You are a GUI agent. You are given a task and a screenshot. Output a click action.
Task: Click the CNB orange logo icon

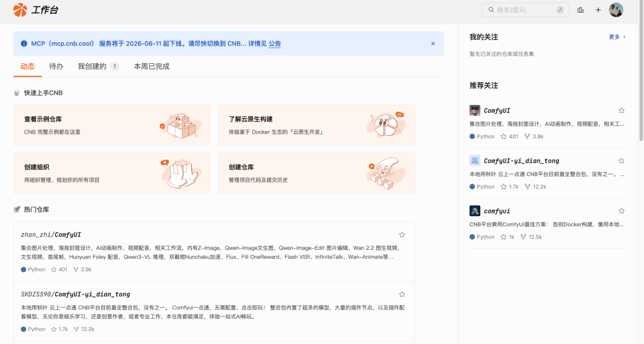(x=20, y=10)
